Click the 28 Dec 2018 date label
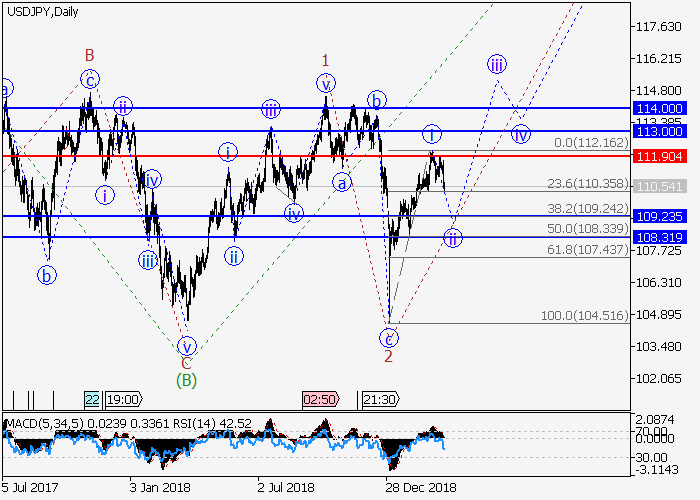Viewport: 700px width, 500px height. pyautogui.click(x=419, y=489)
